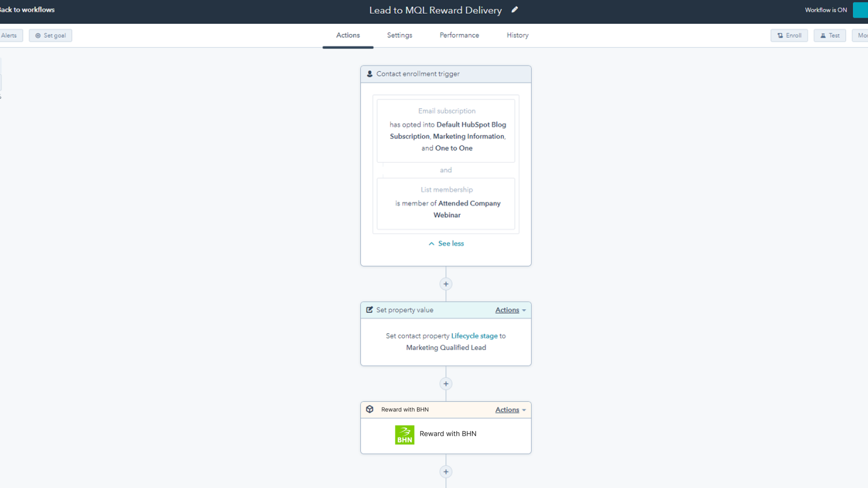The image size is (868, 488).
Task: Open Actions dropdown on Set property value
Action: tap(510, 310)
